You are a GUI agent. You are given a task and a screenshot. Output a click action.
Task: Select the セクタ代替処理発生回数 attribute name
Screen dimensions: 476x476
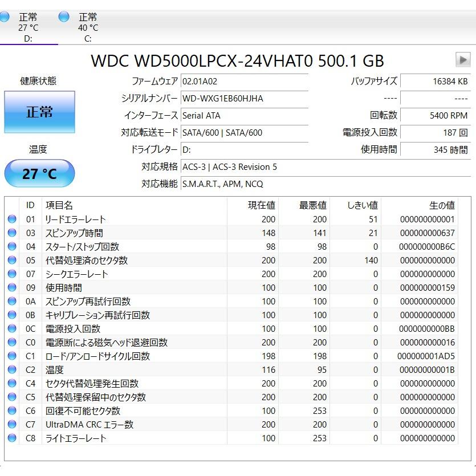point(92,384)
